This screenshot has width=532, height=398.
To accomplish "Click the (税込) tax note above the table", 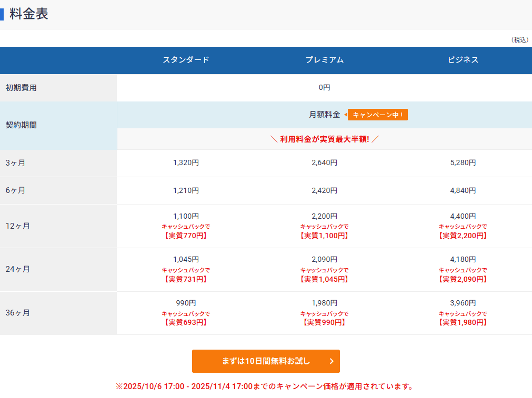I will (519, 40).
